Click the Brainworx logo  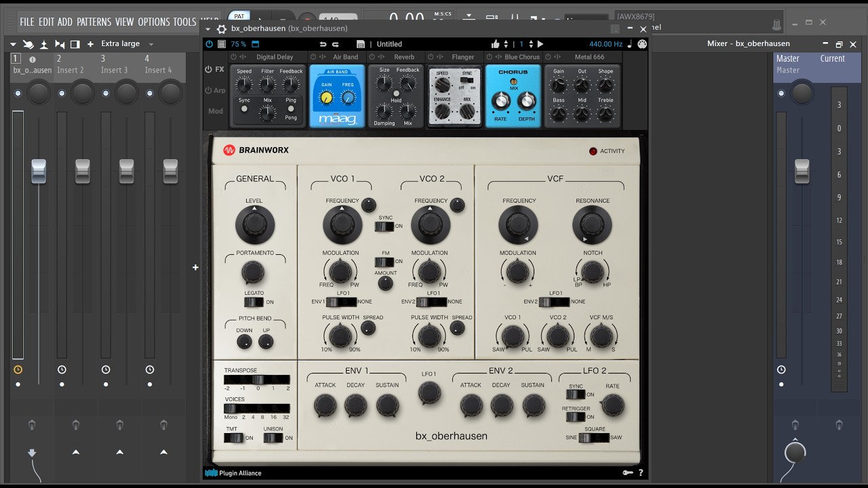pos(256,150)
